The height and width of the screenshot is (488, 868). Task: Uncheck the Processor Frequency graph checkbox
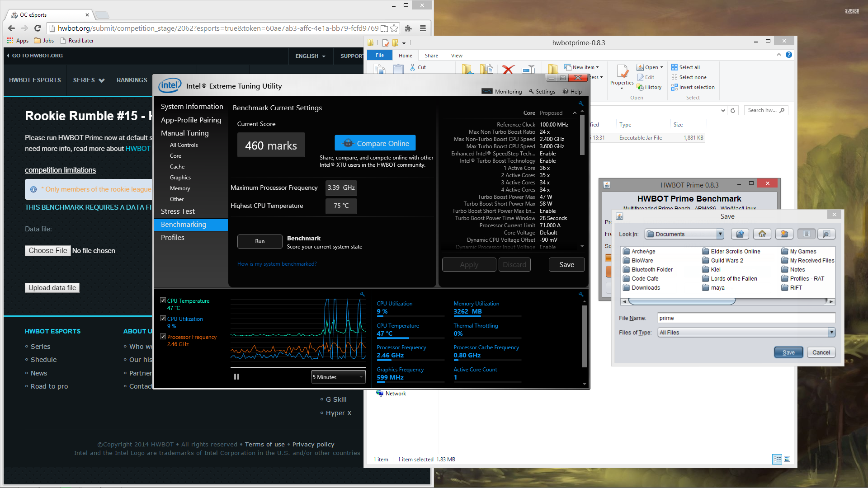pos(163,337)
